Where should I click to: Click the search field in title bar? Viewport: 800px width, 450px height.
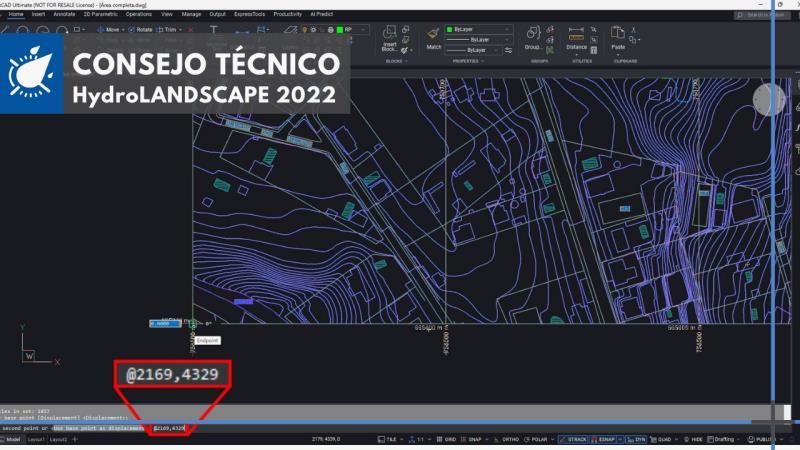(760, 15)
